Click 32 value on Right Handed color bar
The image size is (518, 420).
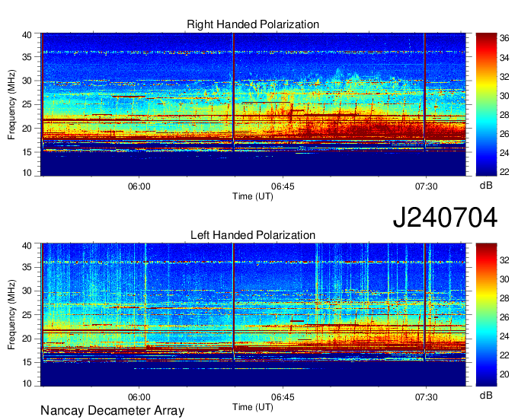504,77
